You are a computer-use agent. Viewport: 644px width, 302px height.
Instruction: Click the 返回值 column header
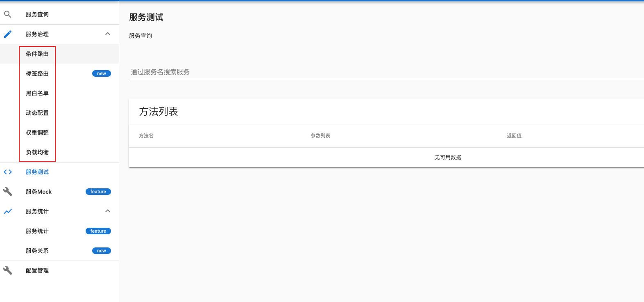click(x=514, y=136)
